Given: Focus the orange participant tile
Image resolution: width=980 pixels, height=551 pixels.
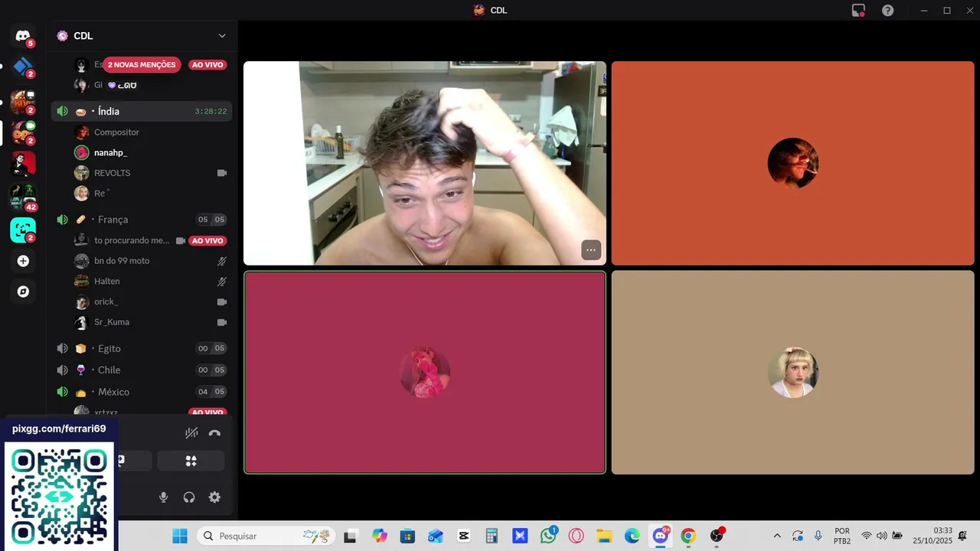Looking at the screenshot, I should pos(792,163).
